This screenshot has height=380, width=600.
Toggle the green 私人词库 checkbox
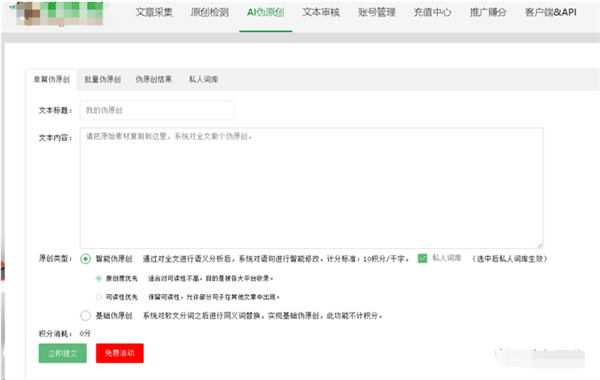[422, 258]
